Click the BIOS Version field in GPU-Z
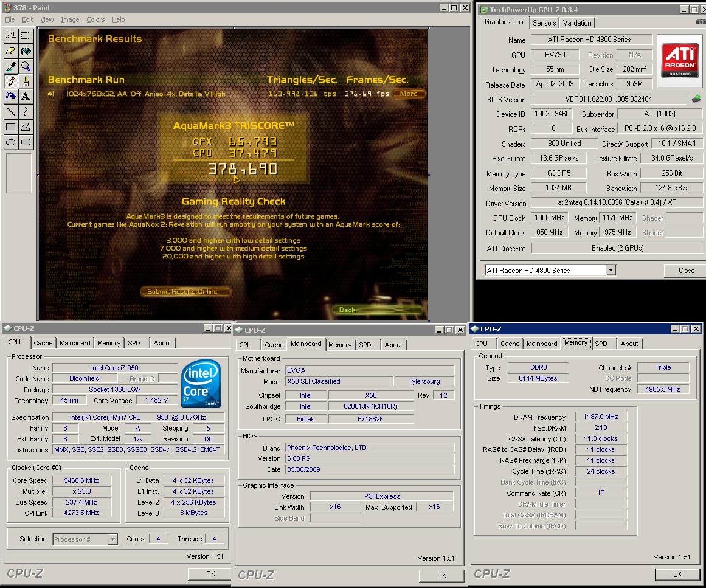Screen dimensions: 706x588 (x=608, y=99)
